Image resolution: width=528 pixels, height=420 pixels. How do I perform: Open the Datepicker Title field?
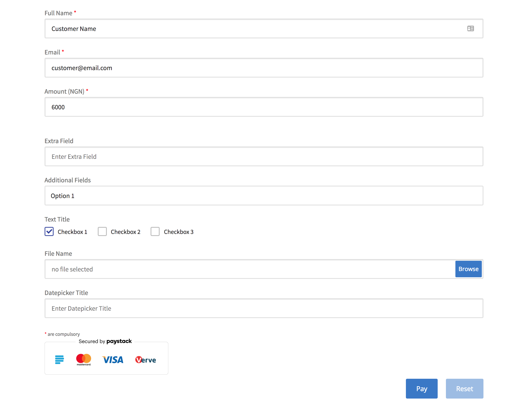[264, 308]
